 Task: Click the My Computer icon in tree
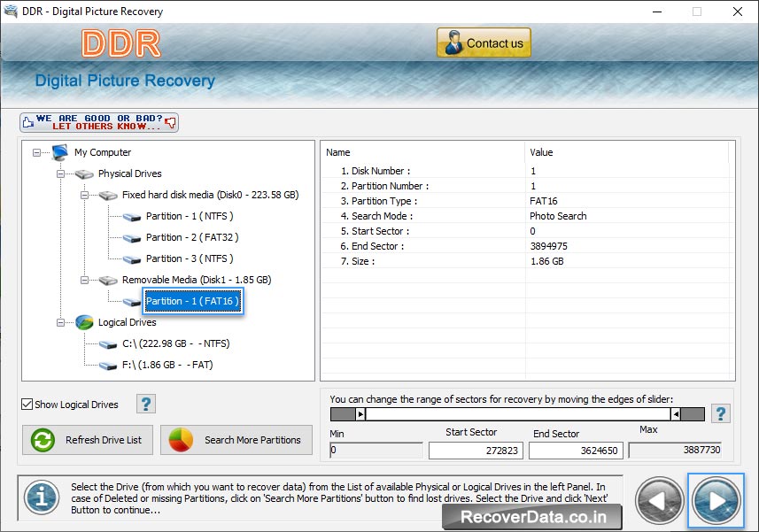tap(60, 152)
